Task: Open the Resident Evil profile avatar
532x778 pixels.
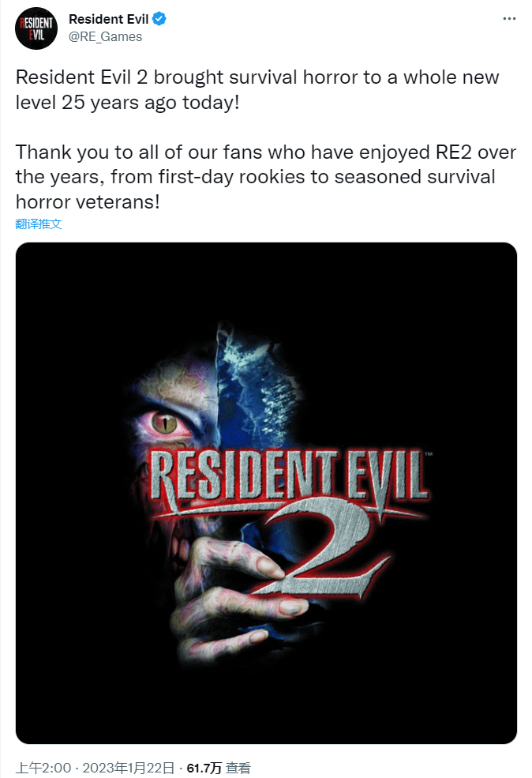Action: coord(36,28)
